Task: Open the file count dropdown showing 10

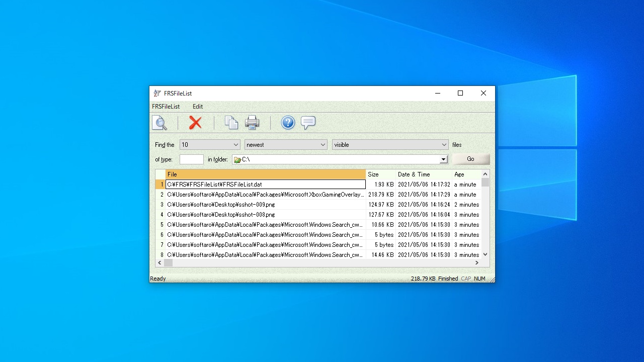Action: pos(210,145)
